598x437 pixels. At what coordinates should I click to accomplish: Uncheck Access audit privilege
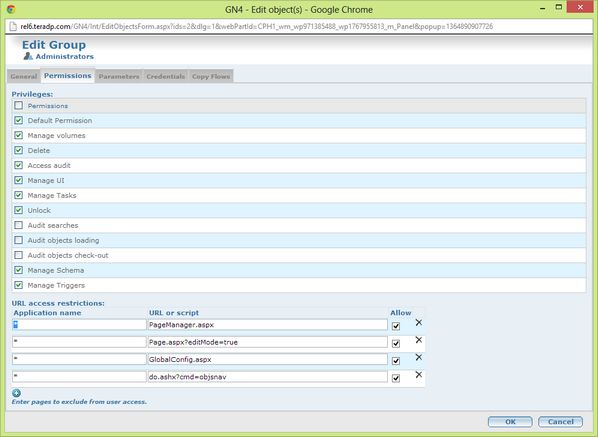[x=18, y=165]
